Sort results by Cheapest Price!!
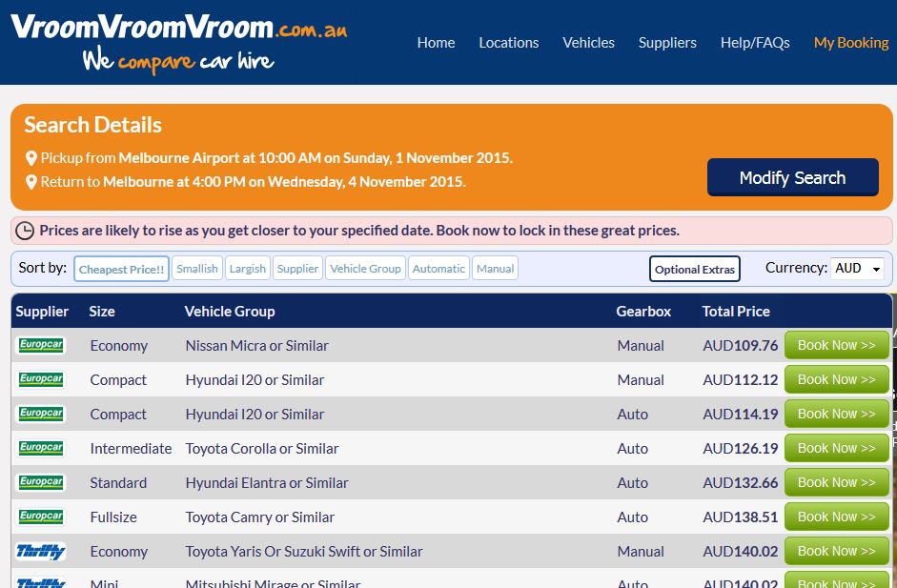 pyautogui.click(x=121, y=269)
